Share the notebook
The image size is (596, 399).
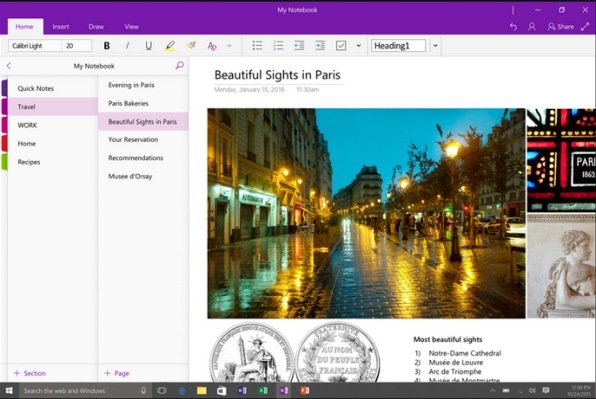[561, 27]
